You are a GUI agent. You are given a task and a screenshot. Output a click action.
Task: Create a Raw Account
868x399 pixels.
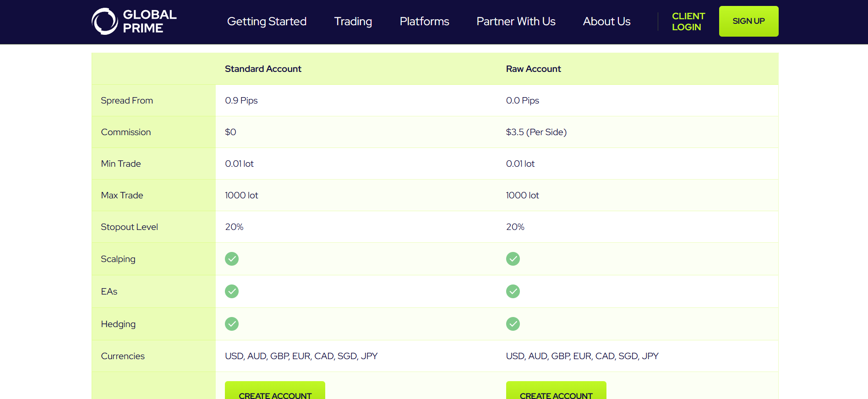(x=556, y=390)
